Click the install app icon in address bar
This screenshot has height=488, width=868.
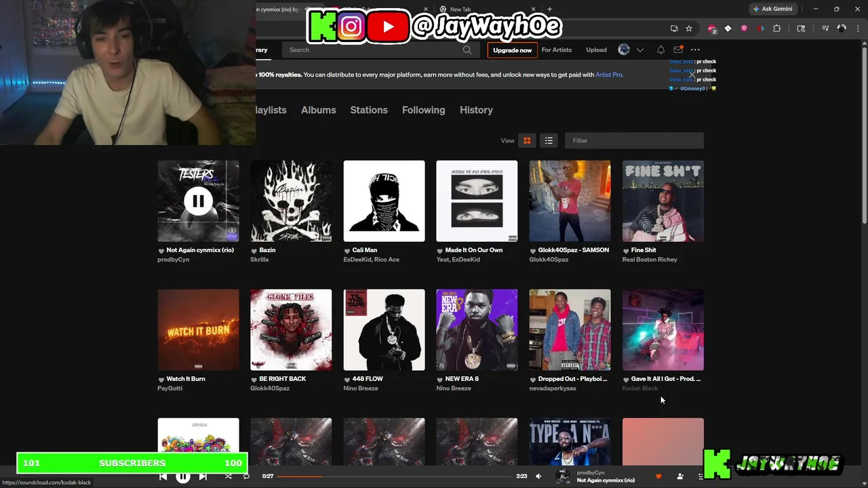point(674,28)
